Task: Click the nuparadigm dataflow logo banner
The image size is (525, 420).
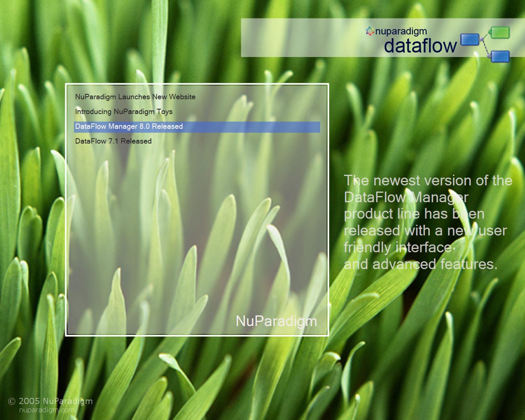Action: point(383,38)
